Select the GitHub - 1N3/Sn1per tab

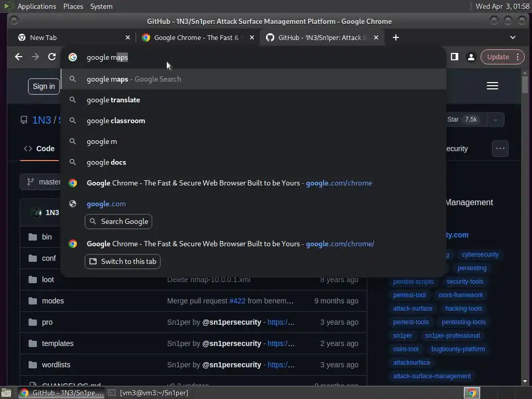[x=322, y=37]
